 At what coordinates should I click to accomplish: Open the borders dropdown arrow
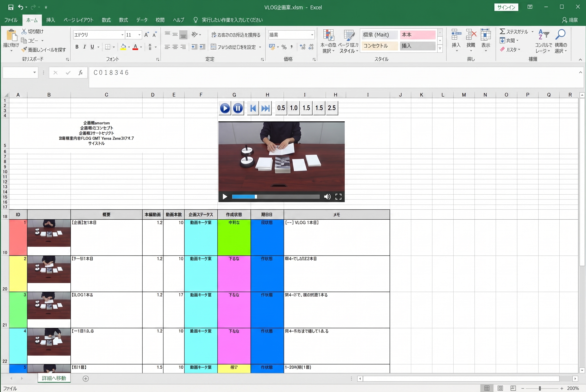114,47
